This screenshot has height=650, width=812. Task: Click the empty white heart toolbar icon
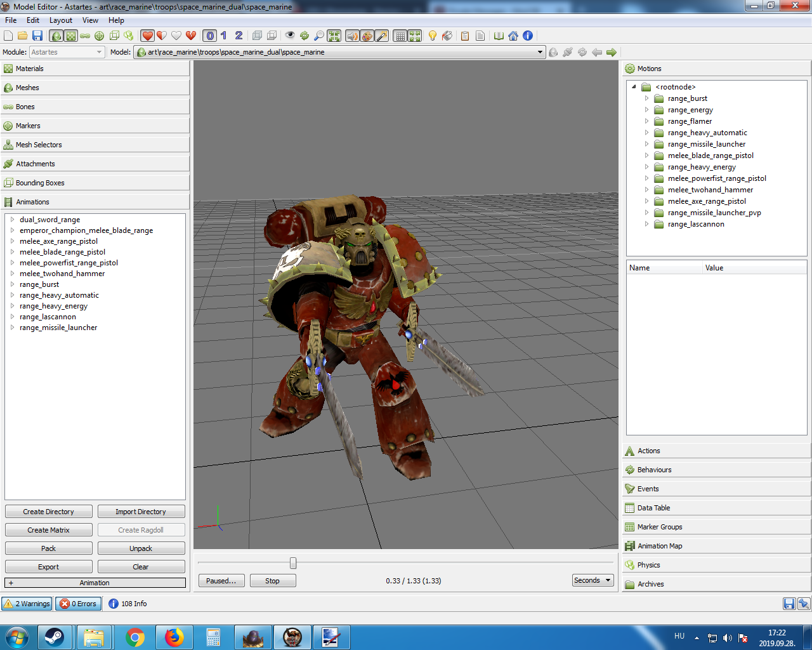coord(176,36)
